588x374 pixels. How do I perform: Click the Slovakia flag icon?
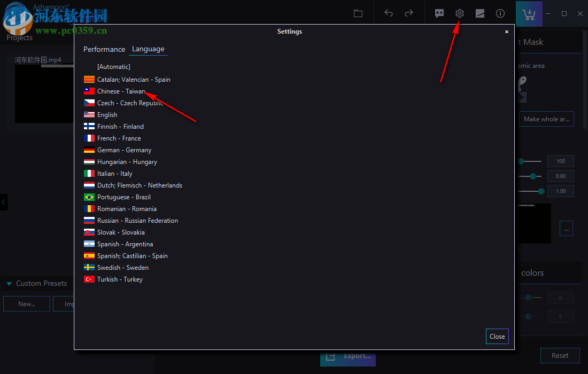(x=89, y=232)
